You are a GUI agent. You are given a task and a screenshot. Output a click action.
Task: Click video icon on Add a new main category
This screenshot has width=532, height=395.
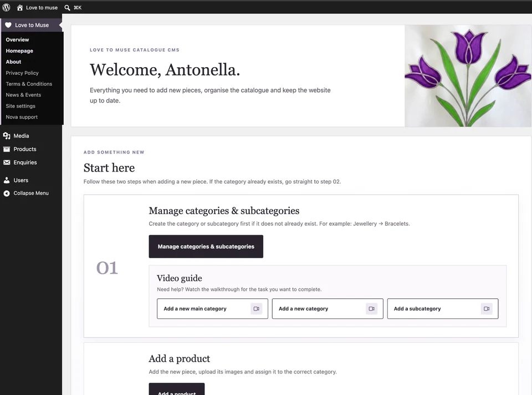click(257, 308)
